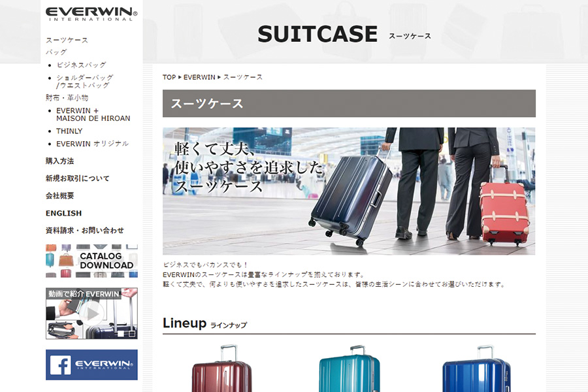This screenshot has height=392, width=588.
Task: Go to EVERWIN in breadcrumb
Action: pyautogui.click(x=199, y=77)
